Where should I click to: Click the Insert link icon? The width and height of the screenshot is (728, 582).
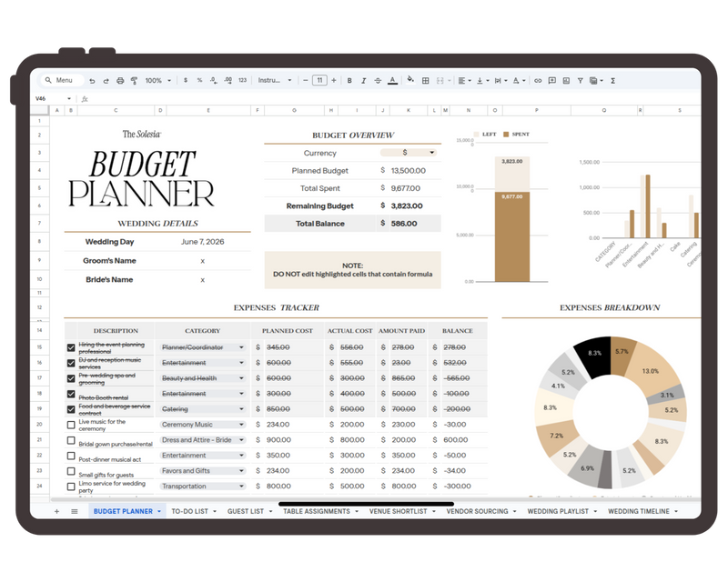coord(538,80)
